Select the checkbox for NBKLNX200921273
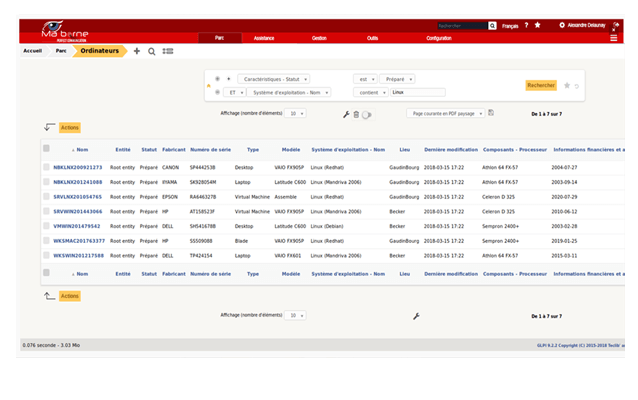 [46, 167]
